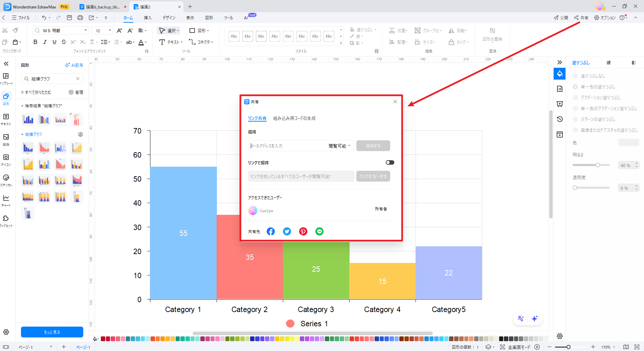The height and width of the screenshot is (351, 644).
Task: Open the 閲覧可能 permission dropdown
Action: [x=339, y=146]
